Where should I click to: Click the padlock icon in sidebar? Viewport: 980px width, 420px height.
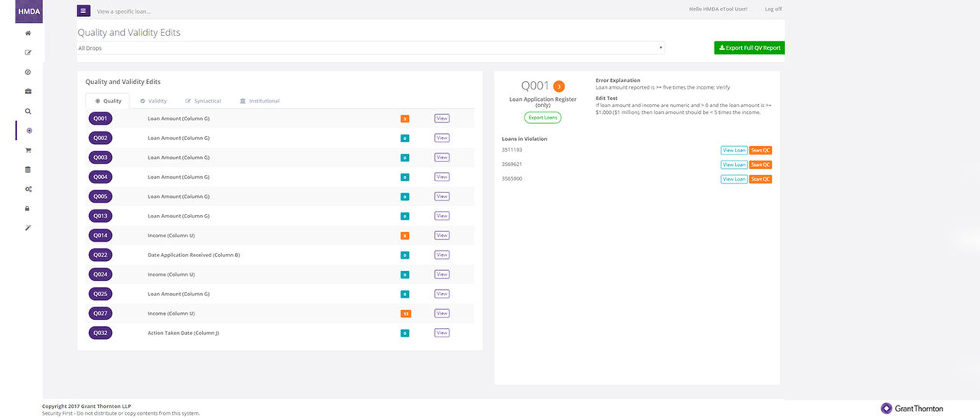(28, 208)
